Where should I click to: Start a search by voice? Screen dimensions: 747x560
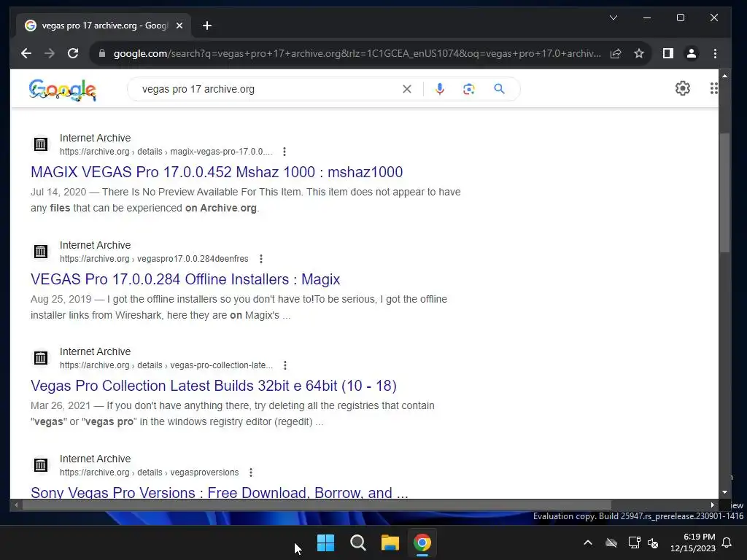pos(440,89)
